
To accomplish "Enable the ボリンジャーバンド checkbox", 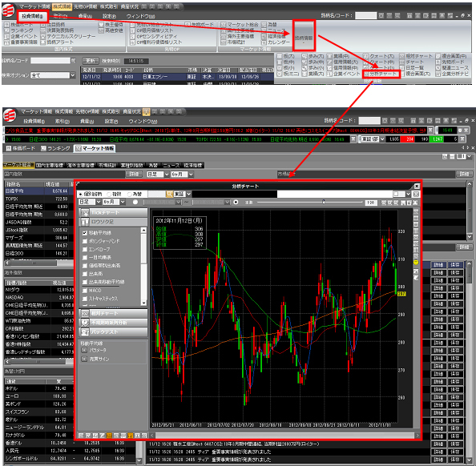I will tap(85, 241).
